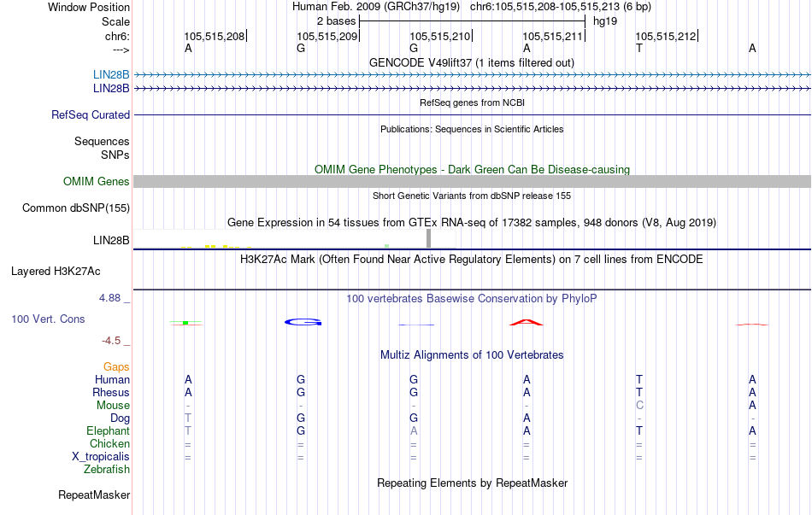Click the Basewise Conservation by PhyloP title

point(472,299)
